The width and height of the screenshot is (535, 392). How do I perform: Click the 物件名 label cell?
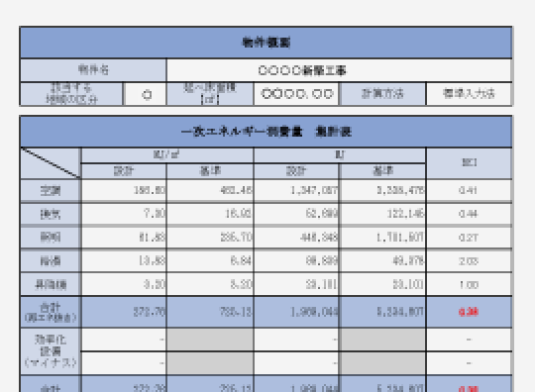(x=93, y=70)
